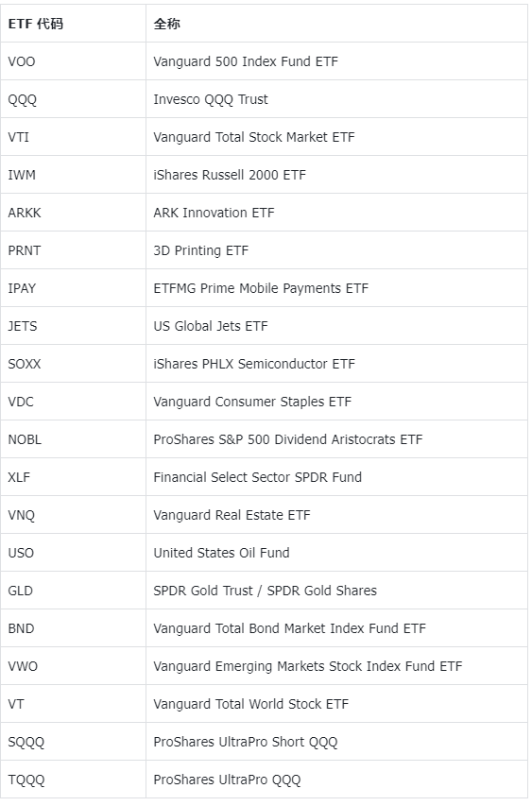Select the NOBL ticker cell
Image resolution: width=532 pixels, height=806 pixels.
[x=73, y=439]
